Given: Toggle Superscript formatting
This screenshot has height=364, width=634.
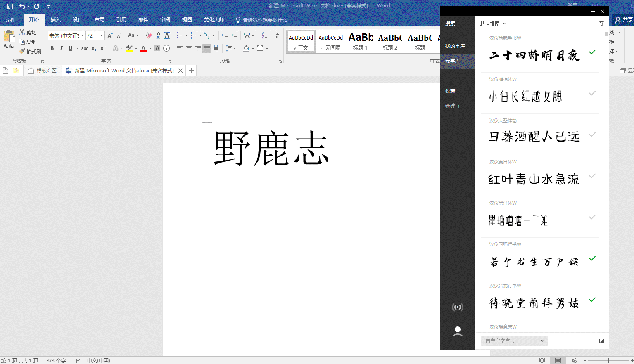Looking at the screenshot, I should [103, 48].
